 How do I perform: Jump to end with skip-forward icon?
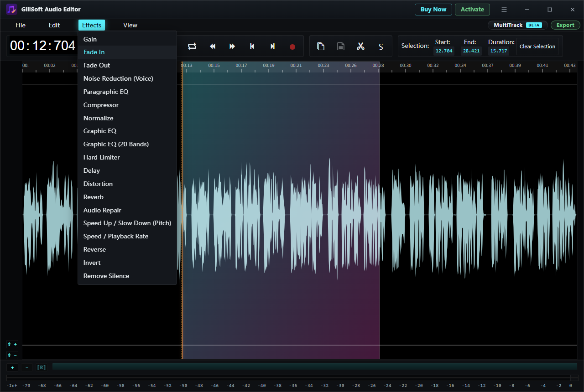272,46
